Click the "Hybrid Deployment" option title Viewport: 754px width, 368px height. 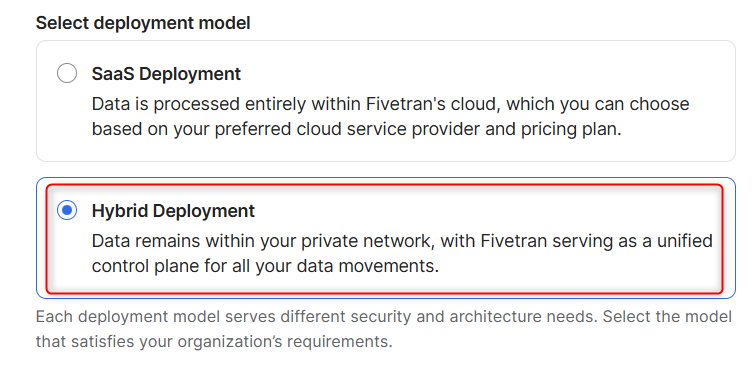pos(173,211)
